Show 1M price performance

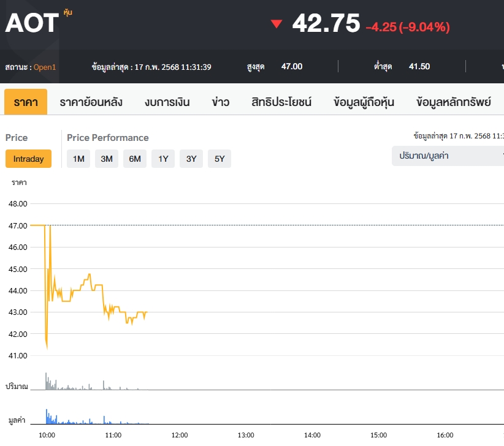(x=78, y=159)
